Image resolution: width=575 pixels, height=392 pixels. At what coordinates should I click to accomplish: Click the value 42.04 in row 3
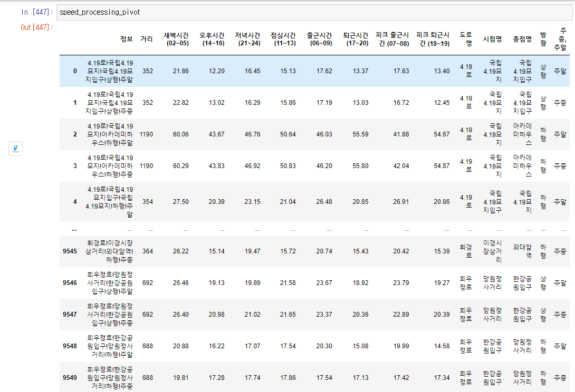point(401,165)
